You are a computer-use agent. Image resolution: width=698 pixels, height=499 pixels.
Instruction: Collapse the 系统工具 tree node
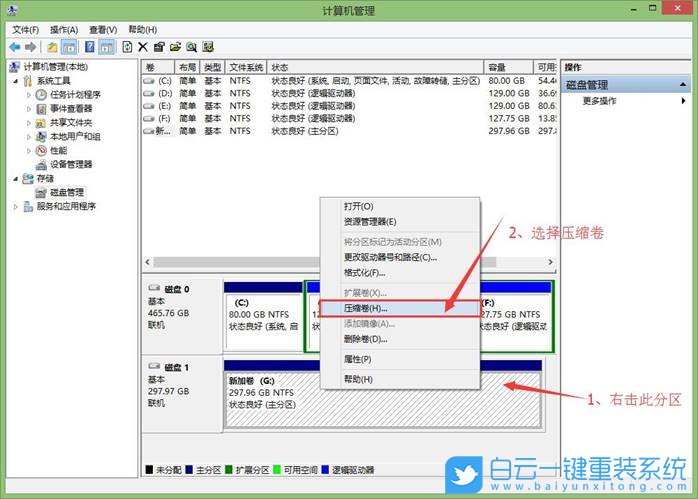point(16,81)
